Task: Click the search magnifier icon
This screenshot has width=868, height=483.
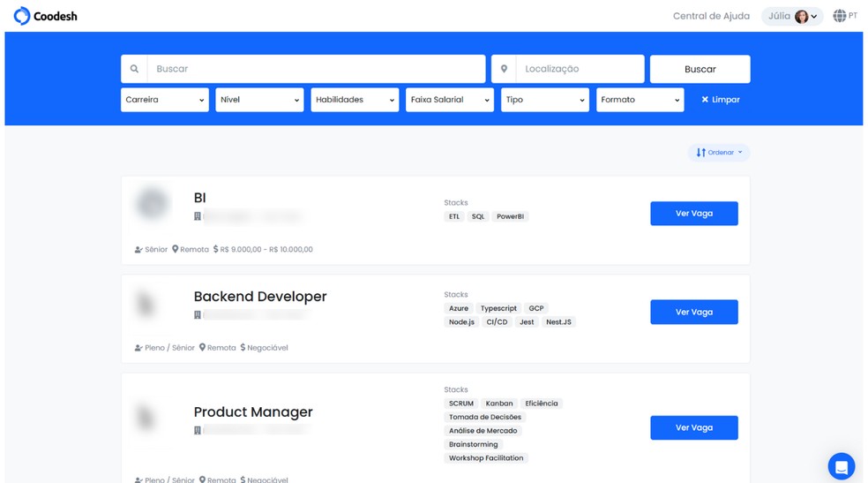Action: (134, 69)
